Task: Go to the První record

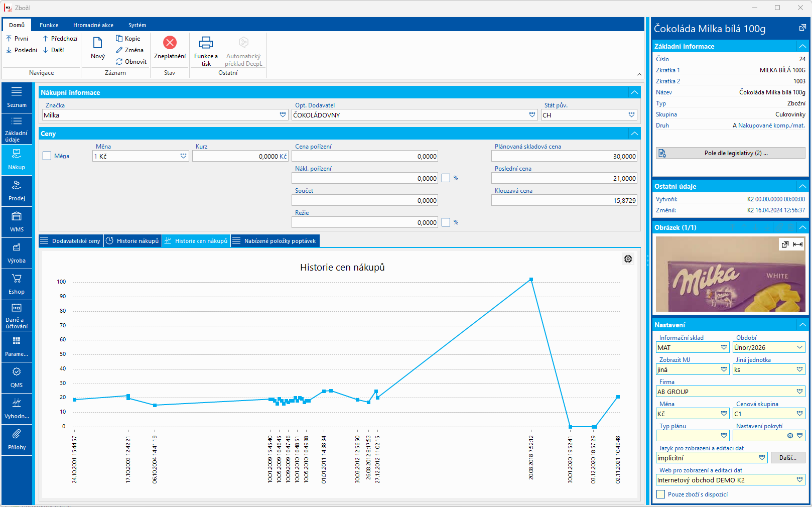Action: click(17, 39)
